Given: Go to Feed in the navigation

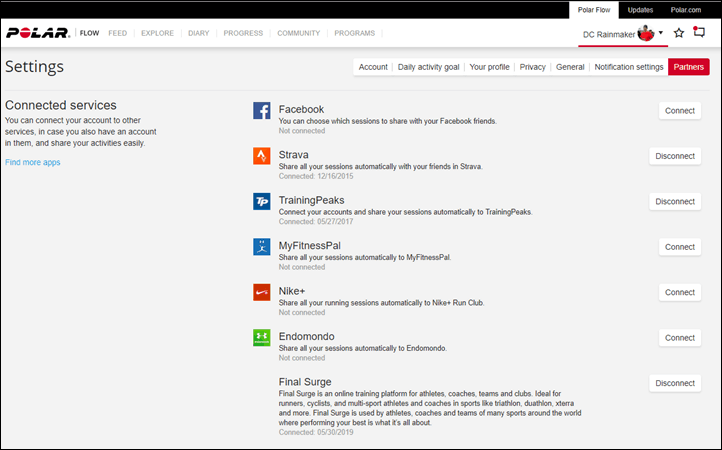Looking at the screenshot, I should pos(117,33).
